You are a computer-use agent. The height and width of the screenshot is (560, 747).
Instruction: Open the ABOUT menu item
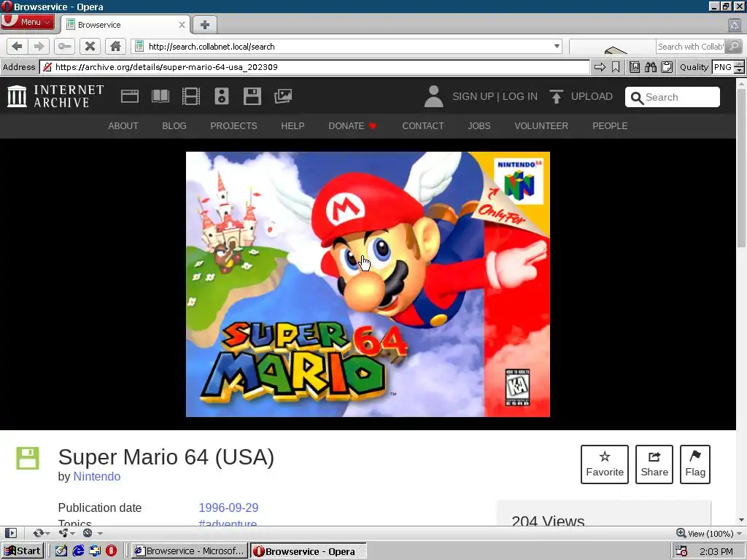click(x=123, y=126)
